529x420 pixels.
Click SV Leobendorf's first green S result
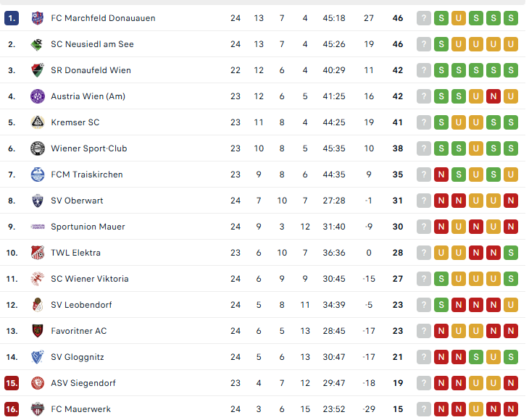click(x=441, y=305)
